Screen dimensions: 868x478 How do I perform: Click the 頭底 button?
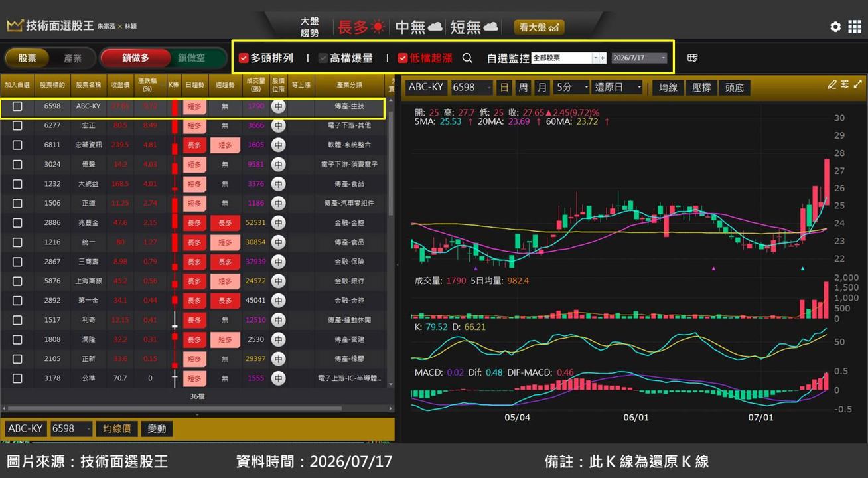point(735,87)
